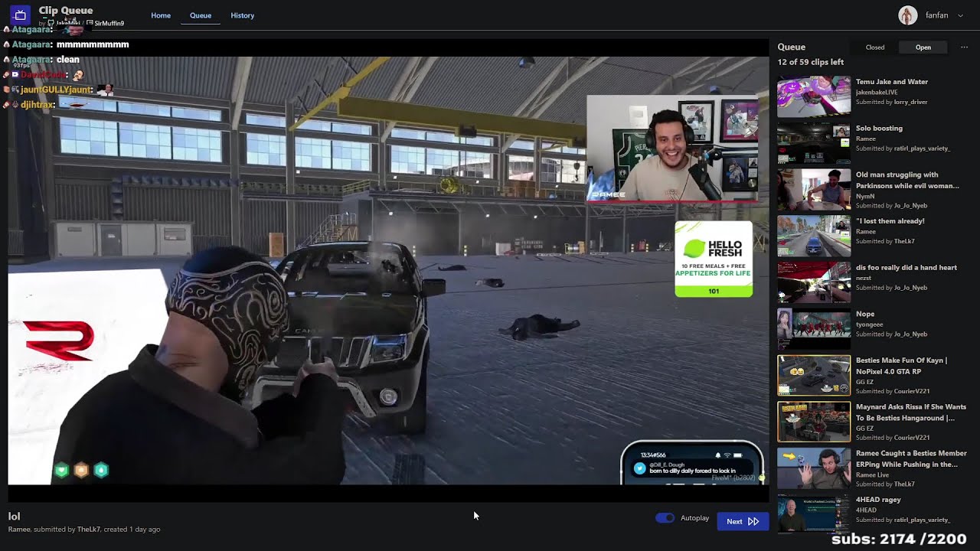Open the Temu Jake and Water thumbnail
The height and width of the screenshot is (551, 980).
pos(814,96)
